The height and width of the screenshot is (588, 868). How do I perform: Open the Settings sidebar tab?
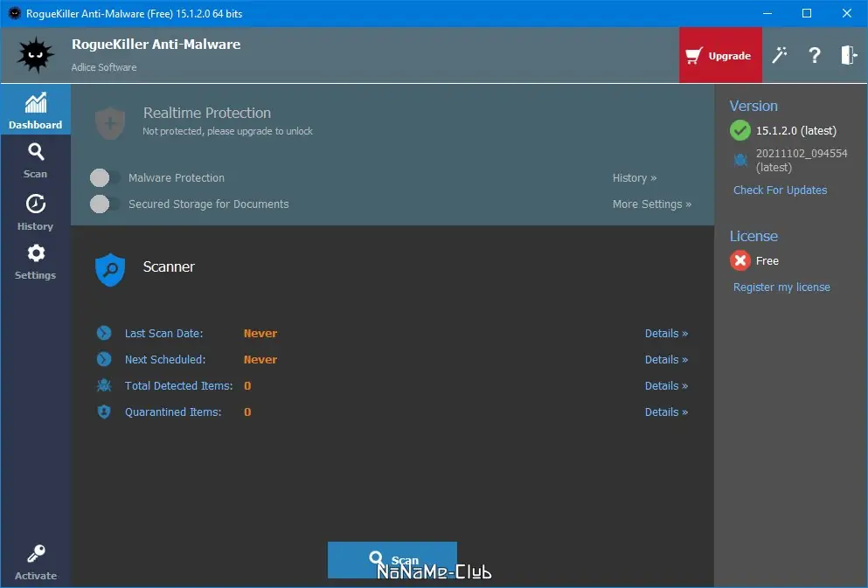pos(36,262)
